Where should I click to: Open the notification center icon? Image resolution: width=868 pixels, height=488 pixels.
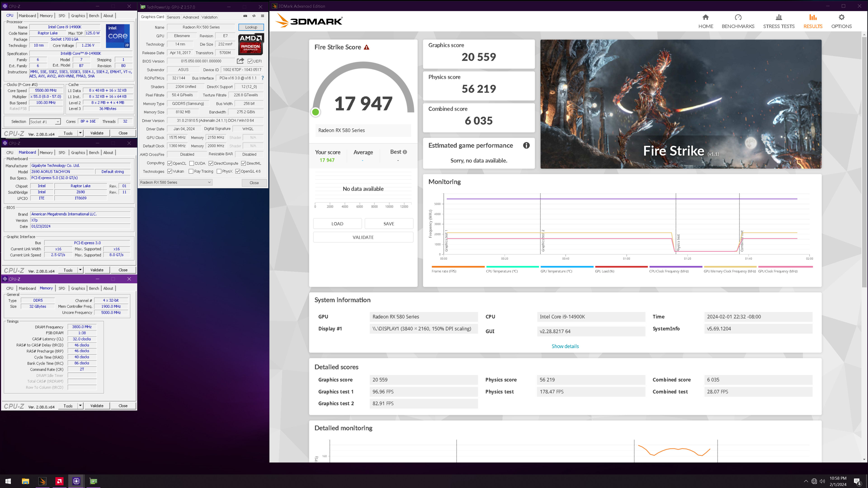(857, 481)
